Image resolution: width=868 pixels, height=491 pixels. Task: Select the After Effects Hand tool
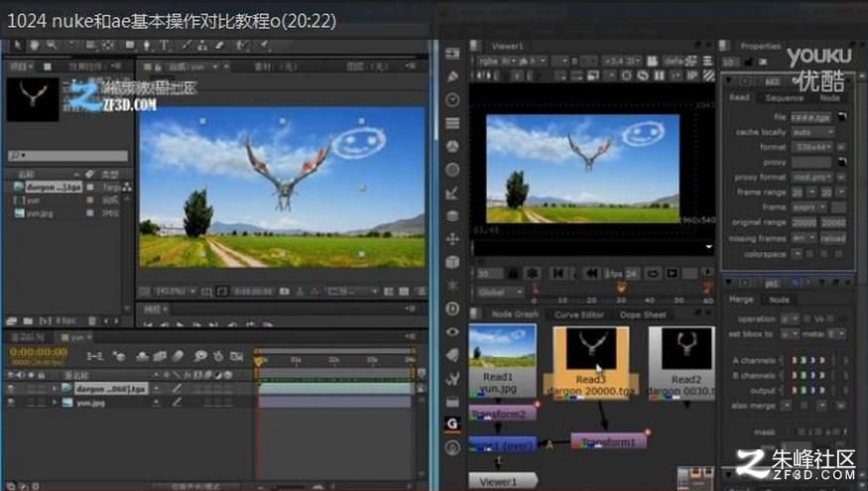tap(35, 46)
